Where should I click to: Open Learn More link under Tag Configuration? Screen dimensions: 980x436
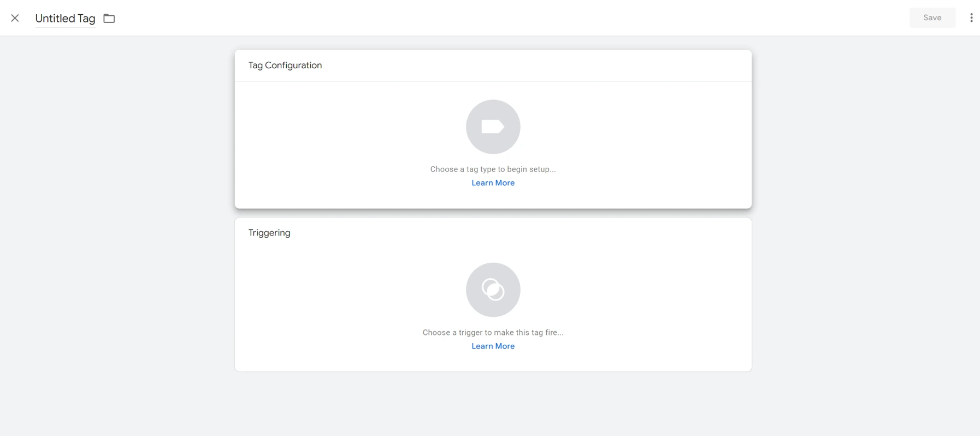pos(493,183)
